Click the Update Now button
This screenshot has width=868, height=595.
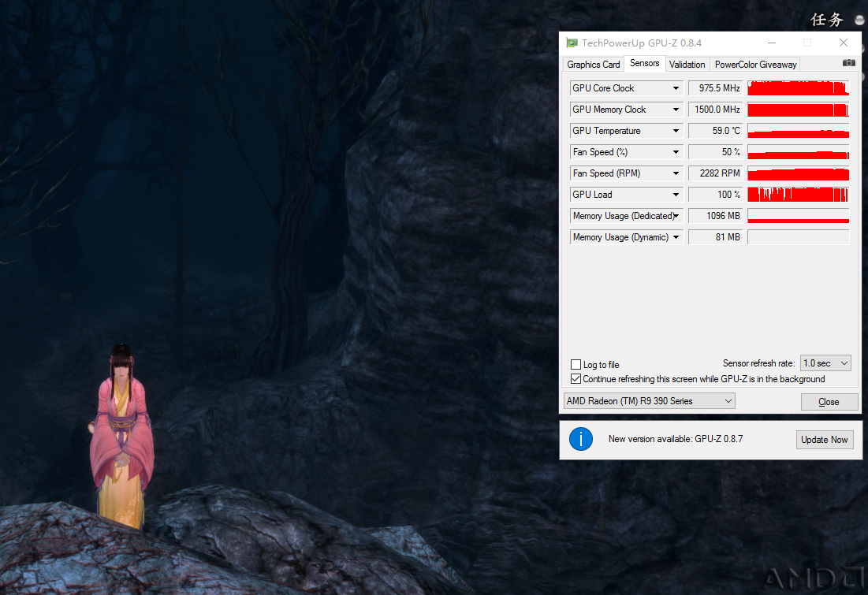[825, 440]
